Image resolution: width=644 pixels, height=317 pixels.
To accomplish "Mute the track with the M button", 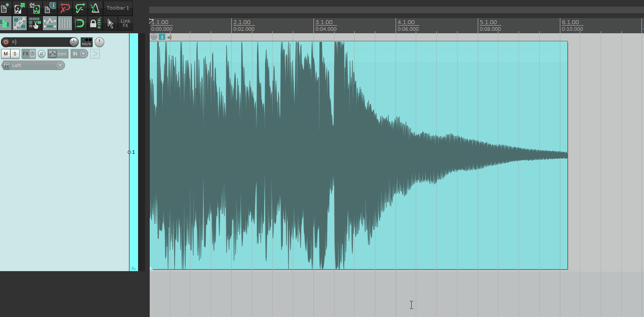I will point(6,53).
